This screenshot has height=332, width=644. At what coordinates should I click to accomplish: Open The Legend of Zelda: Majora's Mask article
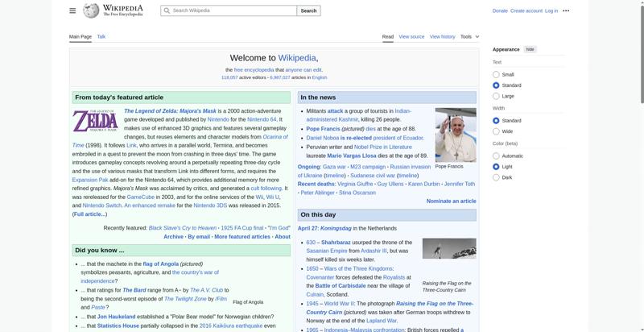tap(170, 111)
